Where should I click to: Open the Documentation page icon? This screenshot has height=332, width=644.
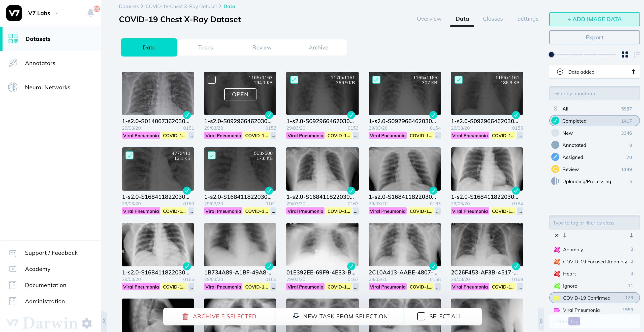coord(13,285)
